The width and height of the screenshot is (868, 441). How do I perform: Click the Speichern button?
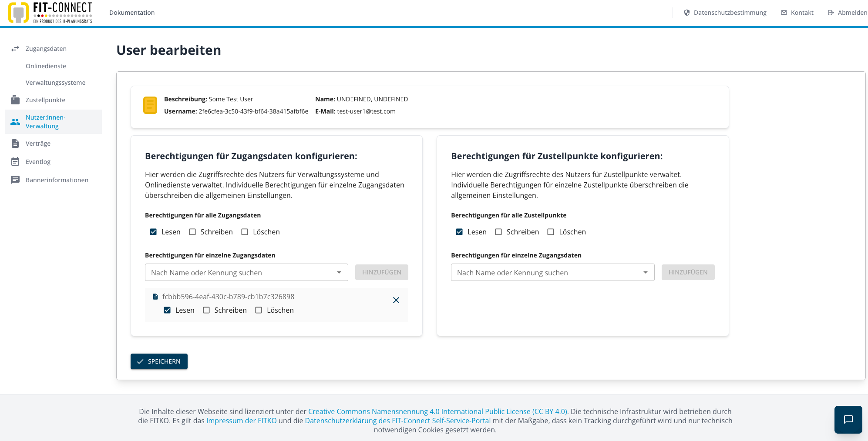coord(159,361)
